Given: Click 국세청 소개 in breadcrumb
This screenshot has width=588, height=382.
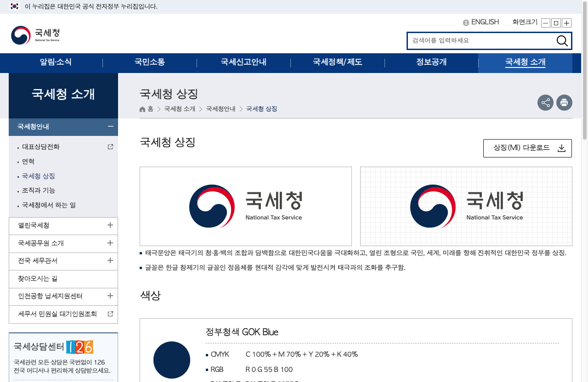Looking at the screenshot, I should (180, 109).
